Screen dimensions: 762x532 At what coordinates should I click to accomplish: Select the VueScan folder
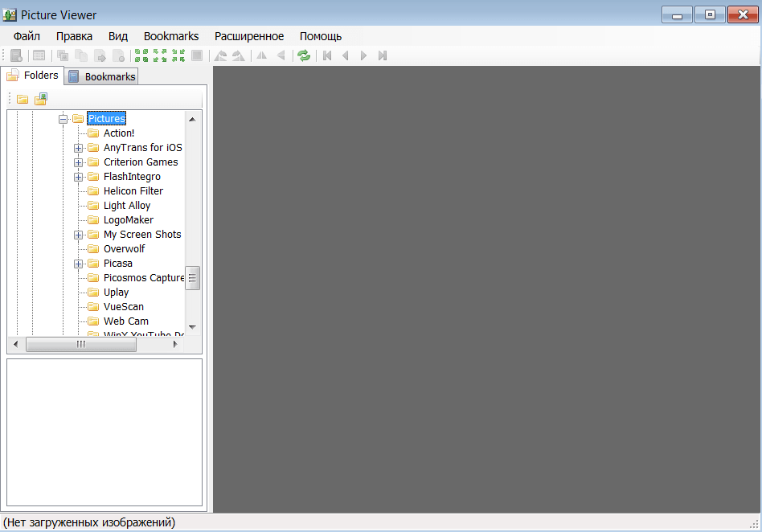(x=124, y=306)
